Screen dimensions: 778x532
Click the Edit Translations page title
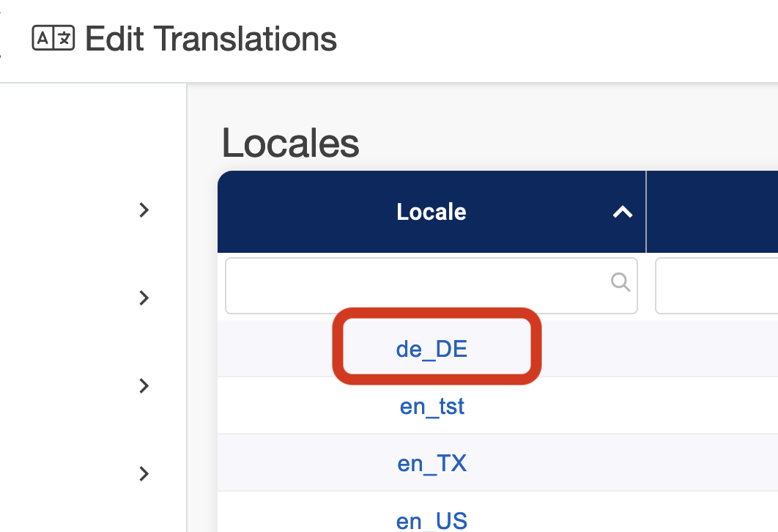tap(211, 39)
